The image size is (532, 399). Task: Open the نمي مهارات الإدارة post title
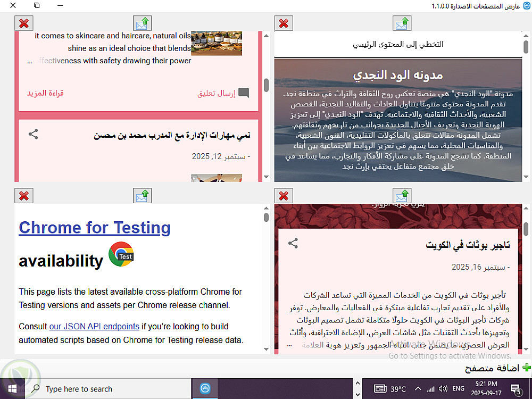[x=172, y=136]
